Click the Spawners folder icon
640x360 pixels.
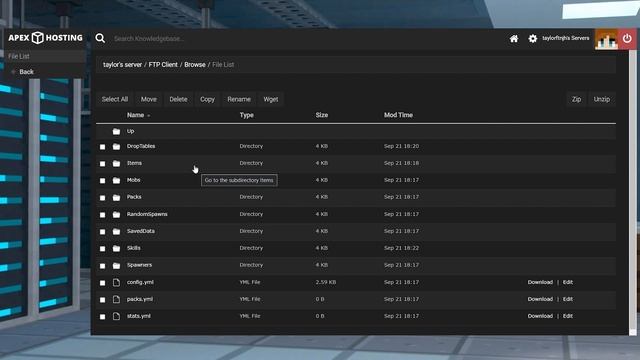pos(116,266)
